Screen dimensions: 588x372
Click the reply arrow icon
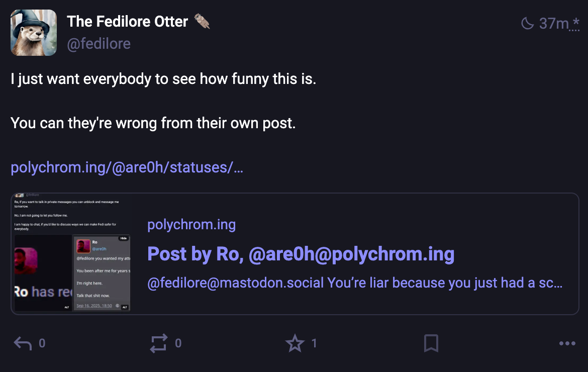point(23,343)
